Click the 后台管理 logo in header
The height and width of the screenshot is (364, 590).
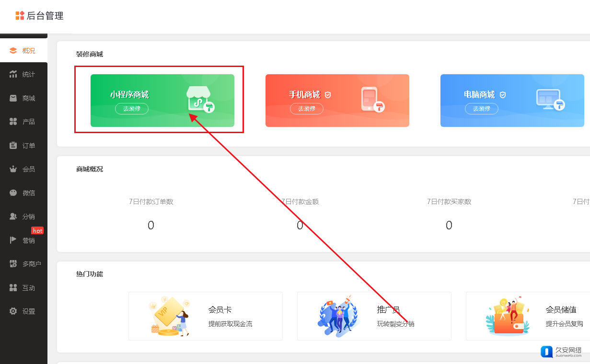pyautogui.click(x=39, y=16)
